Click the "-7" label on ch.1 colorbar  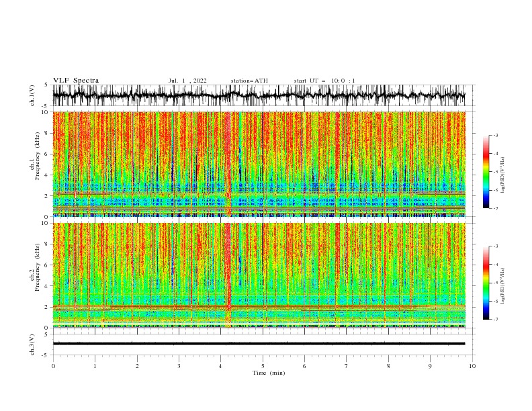496,208
